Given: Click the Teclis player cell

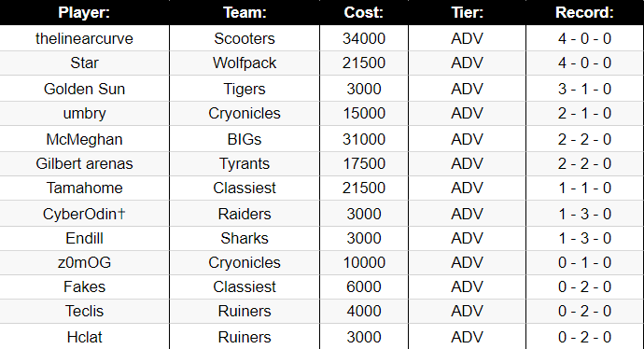Looking at the screenshot, I should [84, 312].
